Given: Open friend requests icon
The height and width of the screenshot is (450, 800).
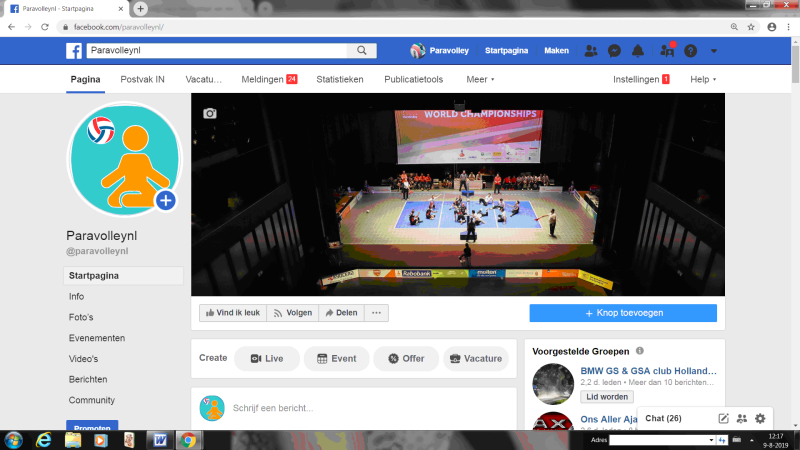Looking at the screenshot, I should coord(591,51).
